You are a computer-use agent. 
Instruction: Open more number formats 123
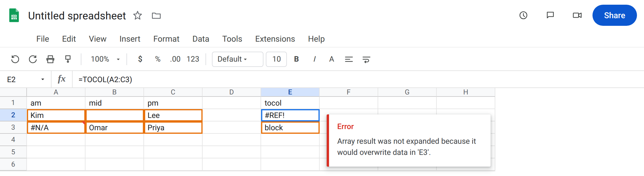(x=193, y=59)
